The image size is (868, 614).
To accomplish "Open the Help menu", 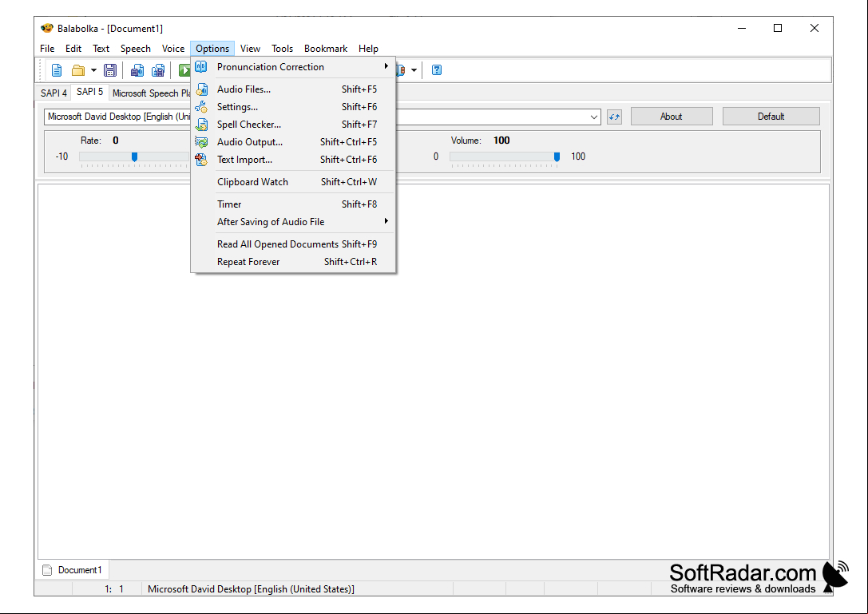I will click(368, 49).
